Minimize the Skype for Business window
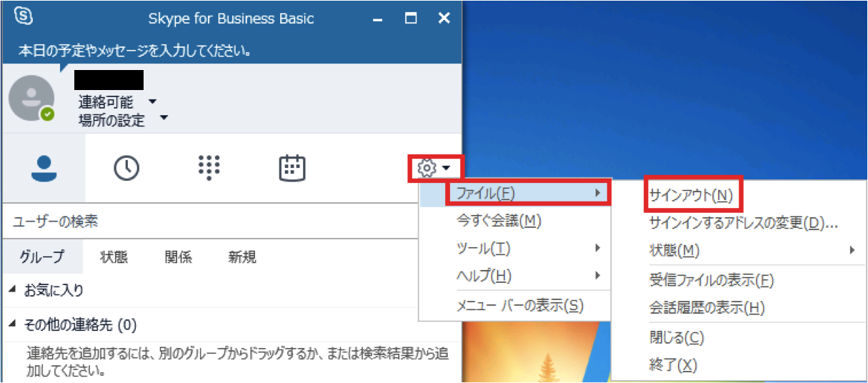This screenshot has height=383, width=868. [378, 19]
